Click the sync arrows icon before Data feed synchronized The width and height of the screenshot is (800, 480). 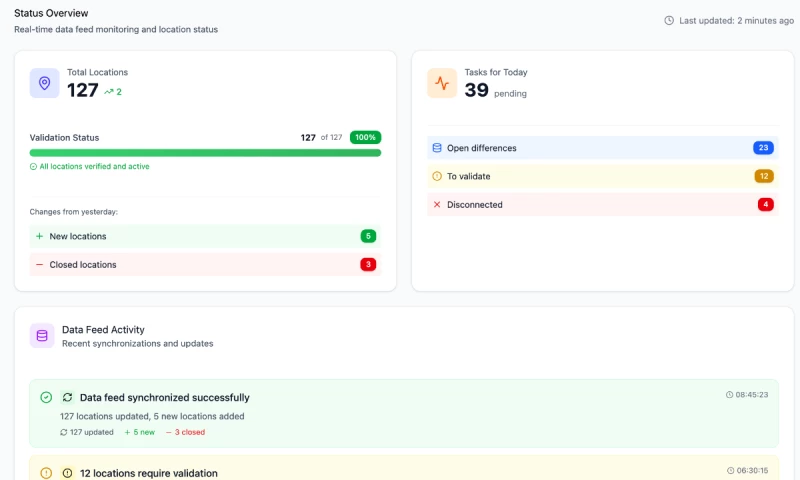[x=67, y=397]
